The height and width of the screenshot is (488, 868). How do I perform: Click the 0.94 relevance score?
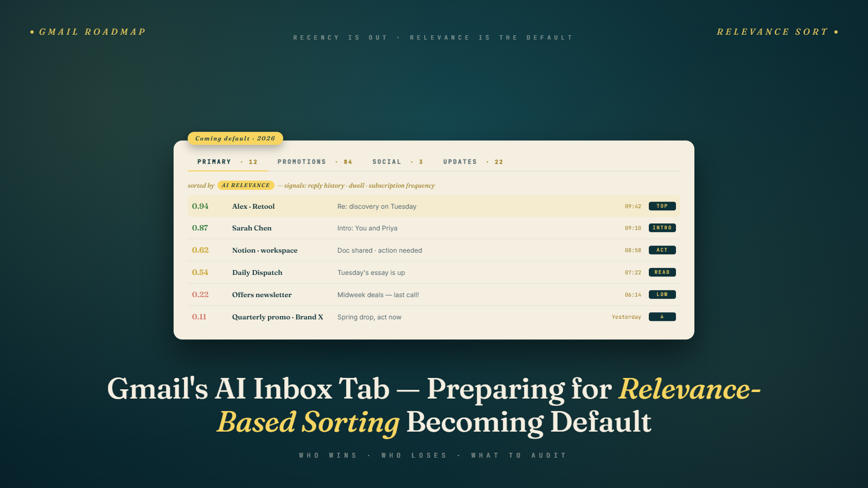coord(200,206)
